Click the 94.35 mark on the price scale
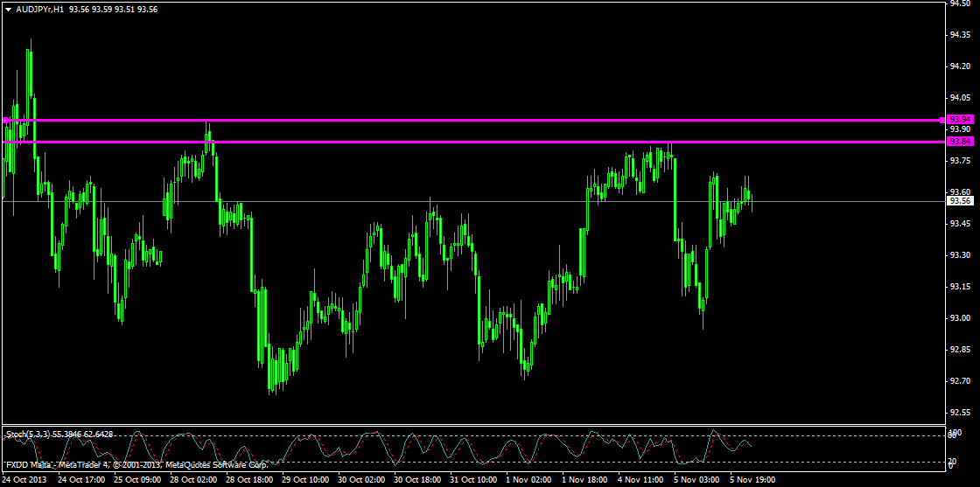The height and width of the screenshot is (487, 980). 960,35
